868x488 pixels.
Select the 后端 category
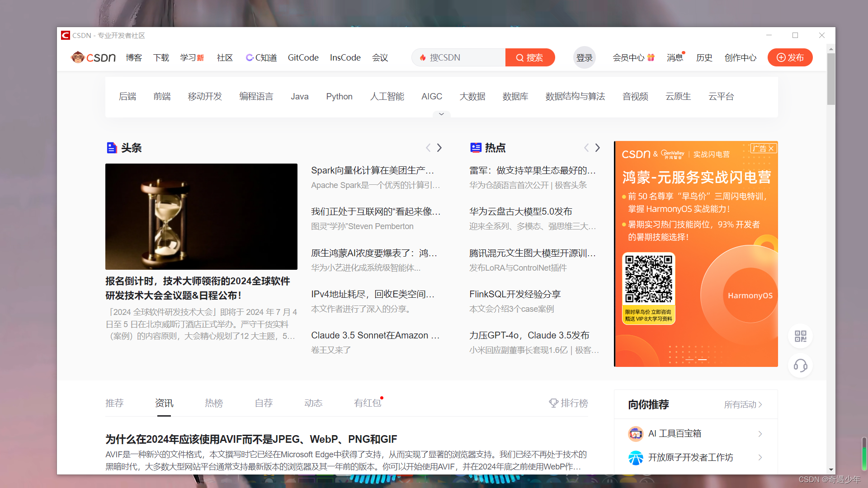(127, 96)
